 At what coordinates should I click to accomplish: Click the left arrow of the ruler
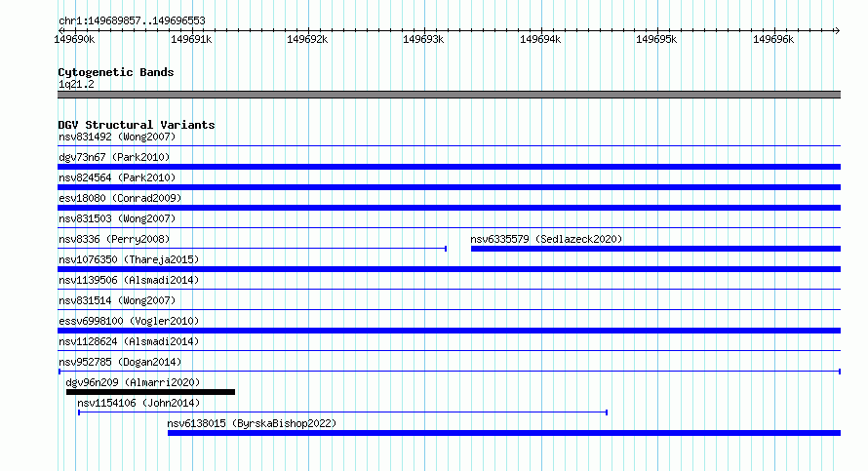pyautogui.click(x=60, y=30)
